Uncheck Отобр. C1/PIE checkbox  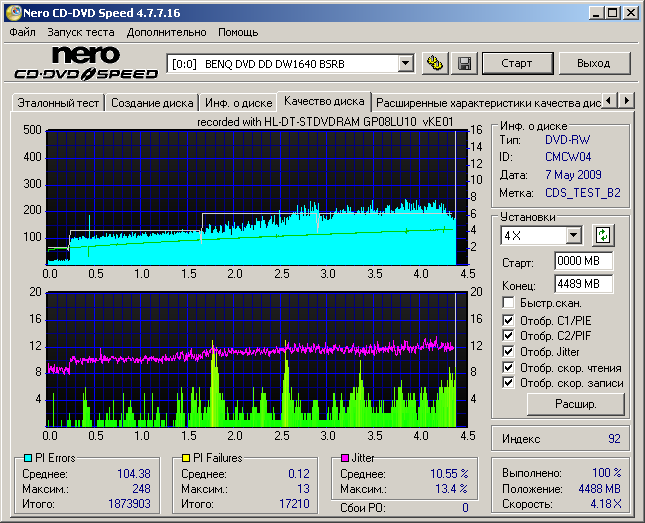coord(508,320)
